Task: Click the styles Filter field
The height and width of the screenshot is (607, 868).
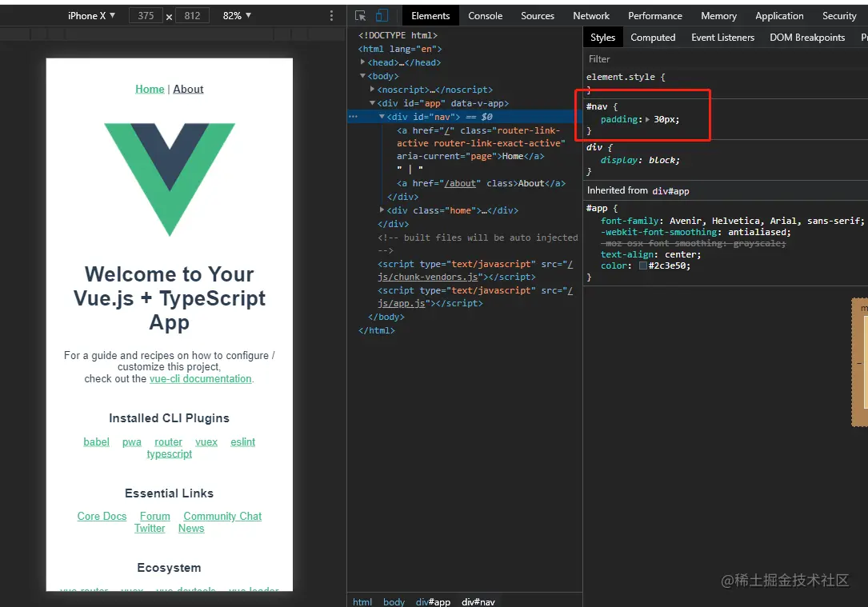Action: point(725,59)
